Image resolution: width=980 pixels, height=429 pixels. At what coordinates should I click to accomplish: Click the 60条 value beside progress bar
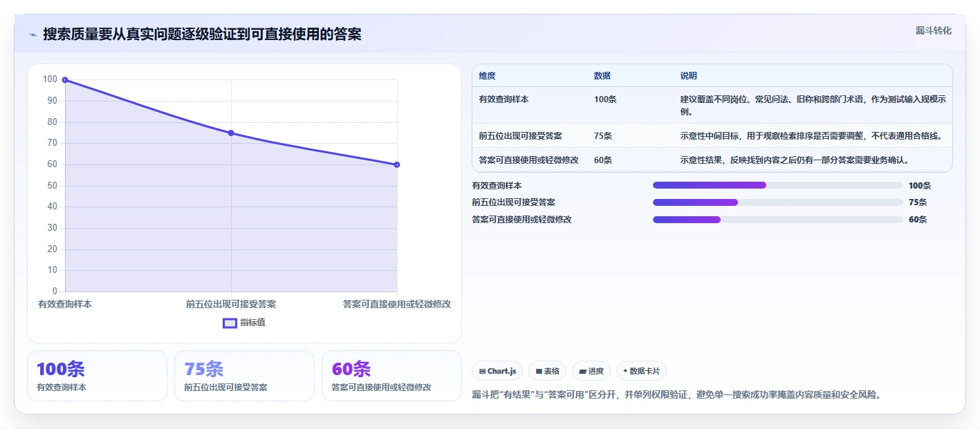[x=918, y=220]
